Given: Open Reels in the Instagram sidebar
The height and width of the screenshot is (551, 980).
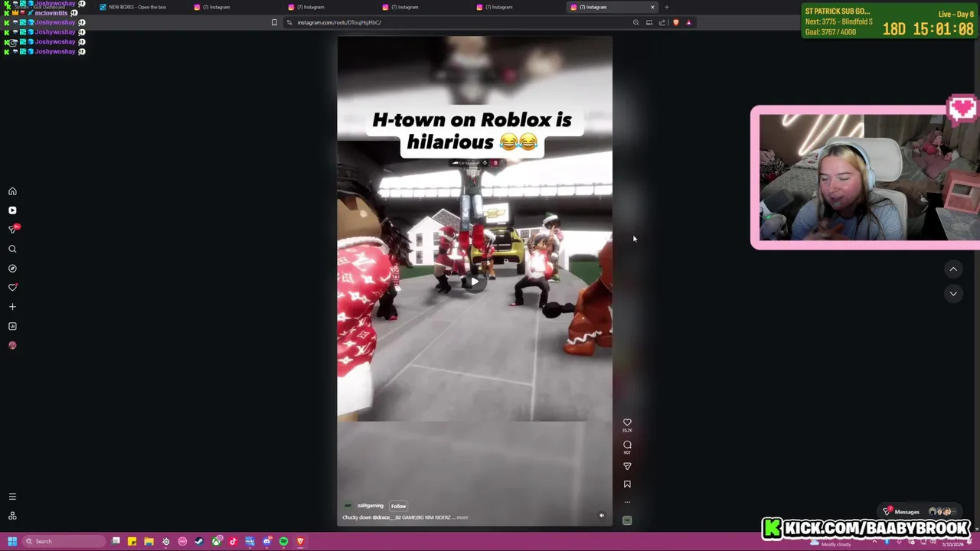Looking at the screenshot, I should pyautogui.click(x=12, y=210).
